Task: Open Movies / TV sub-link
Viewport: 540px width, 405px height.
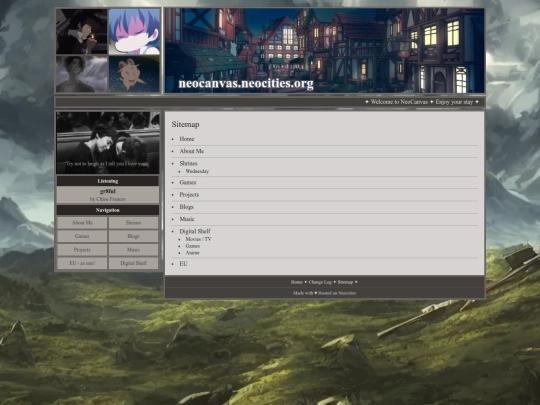Action: (x=198, y=239)
